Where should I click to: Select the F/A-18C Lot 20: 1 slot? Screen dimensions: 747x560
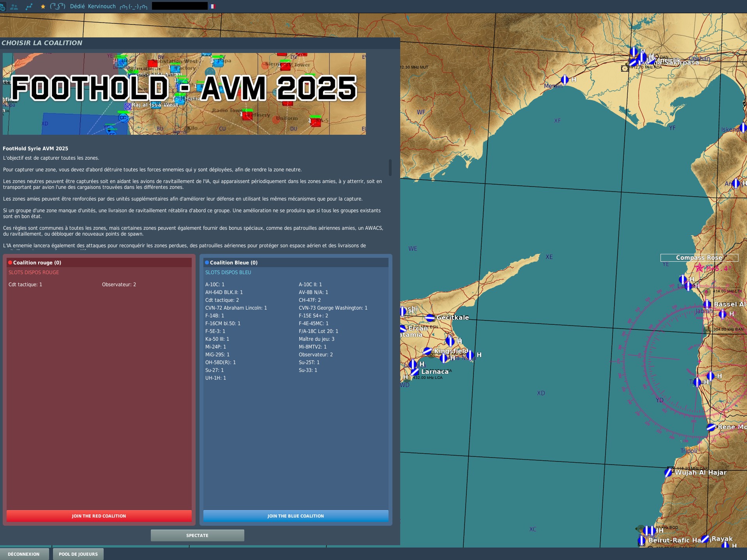click(319, 331)
